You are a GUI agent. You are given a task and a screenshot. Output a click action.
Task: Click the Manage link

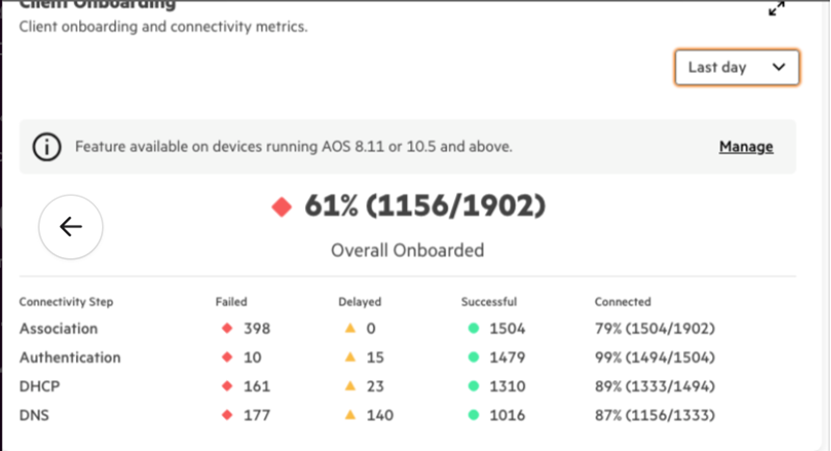coord(746,147)
